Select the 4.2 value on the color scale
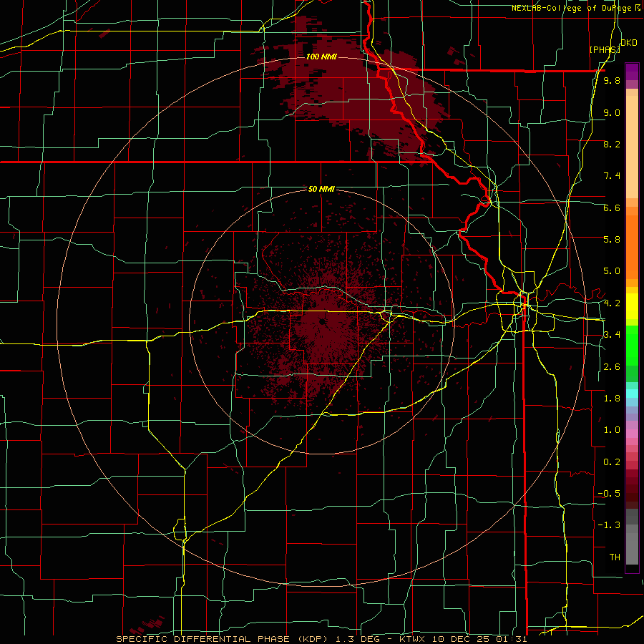 (612, 303)
